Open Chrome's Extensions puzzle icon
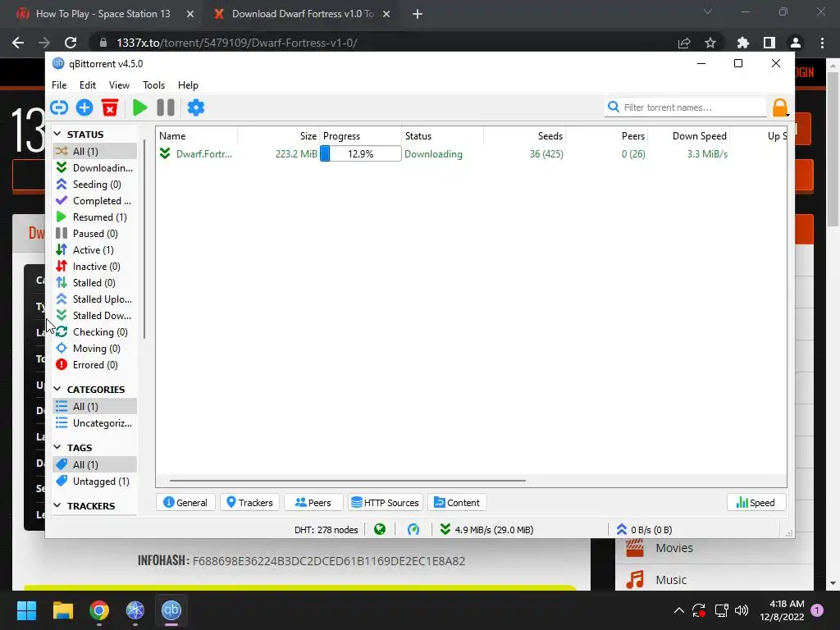This screenshot has width=840, height=630. tap(742, 43)
